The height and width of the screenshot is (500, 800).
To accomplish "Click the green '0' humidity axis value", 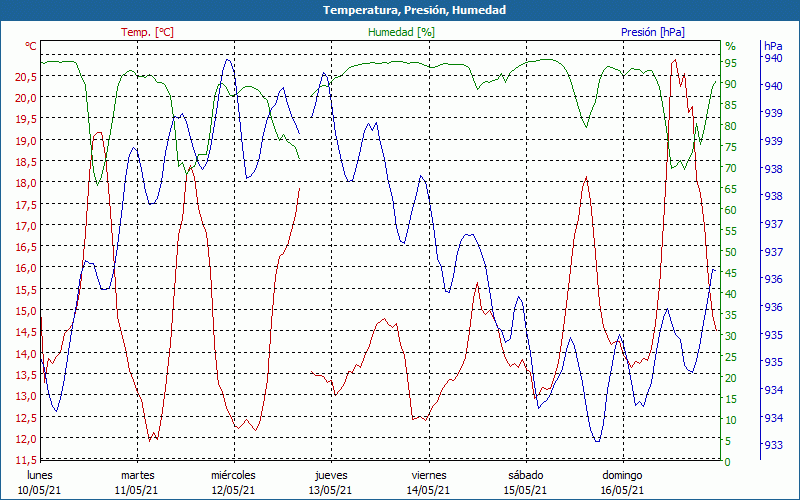I will coord(728,461).
